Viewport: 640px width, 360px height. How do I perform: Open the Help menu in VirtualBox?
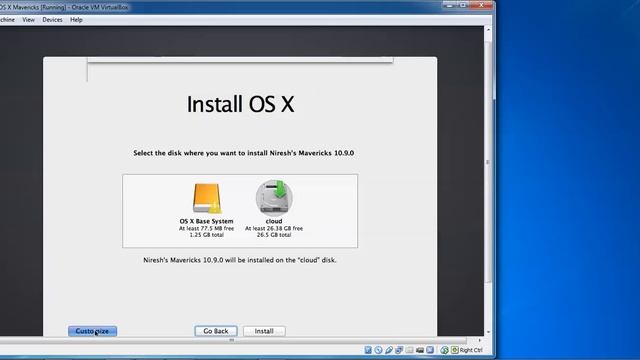(x=76, y=20)
